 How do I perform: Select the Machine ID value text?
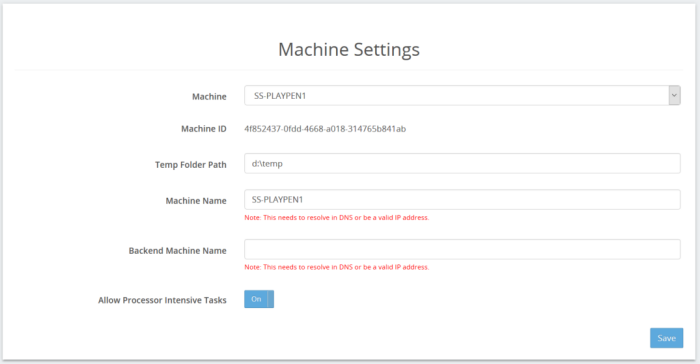coord(325,129)
